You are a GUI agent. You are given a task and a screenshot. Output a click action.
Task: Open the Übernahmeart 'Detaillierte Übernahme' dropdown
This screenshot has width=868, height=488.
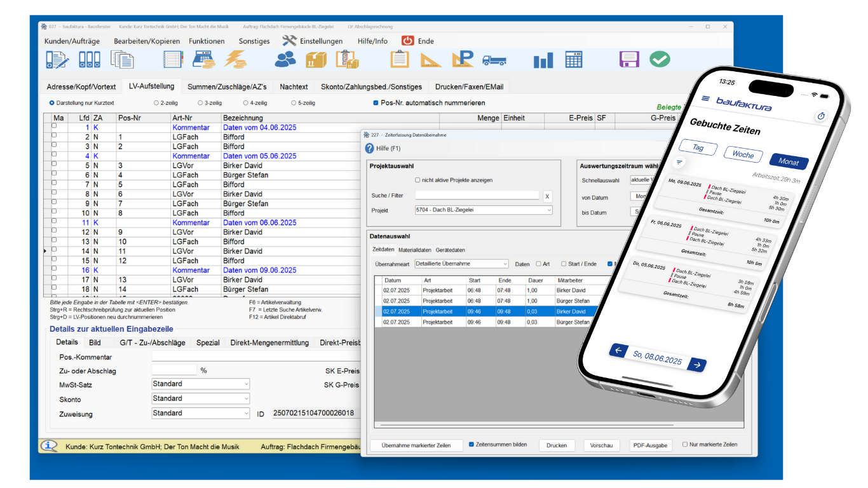pos(461,264)
